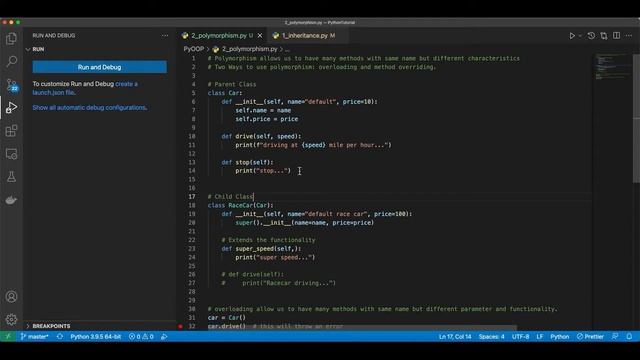Image resolution: width=640 pixels, height=360 pixels.
Task: Click the minimap code overview
Action: 612,67
